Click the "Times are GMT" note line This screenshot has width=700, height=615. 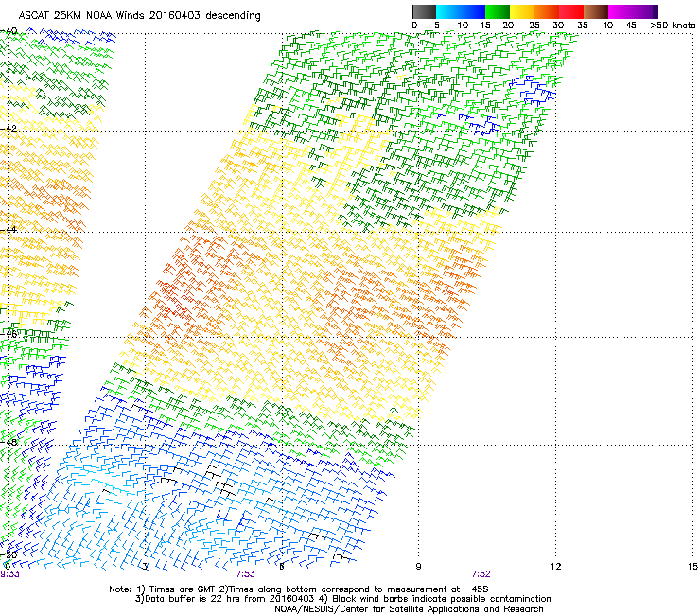[299, 589]
